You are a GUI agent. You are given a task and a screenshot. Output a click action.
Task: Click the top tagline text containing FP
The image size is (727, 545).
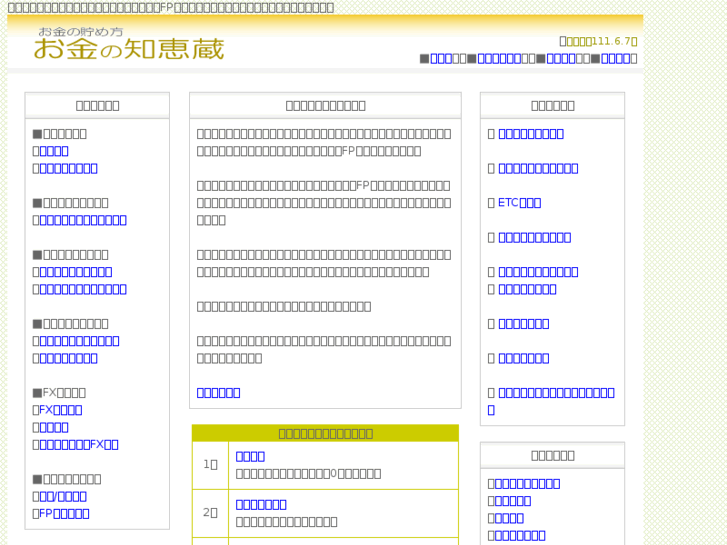tap(171, 7)
